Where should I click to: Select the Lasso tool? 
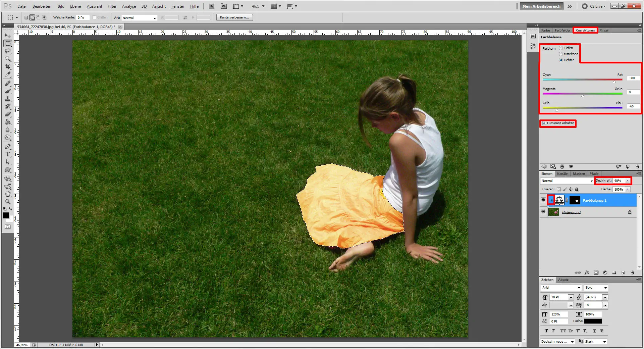coord(8,51)
